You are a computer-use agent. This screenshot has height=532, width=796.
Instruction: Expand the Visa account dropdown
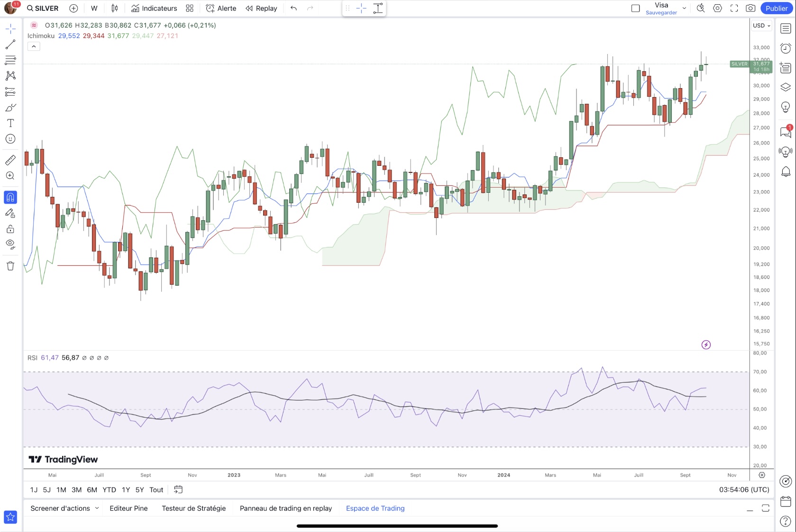point(684,8)
